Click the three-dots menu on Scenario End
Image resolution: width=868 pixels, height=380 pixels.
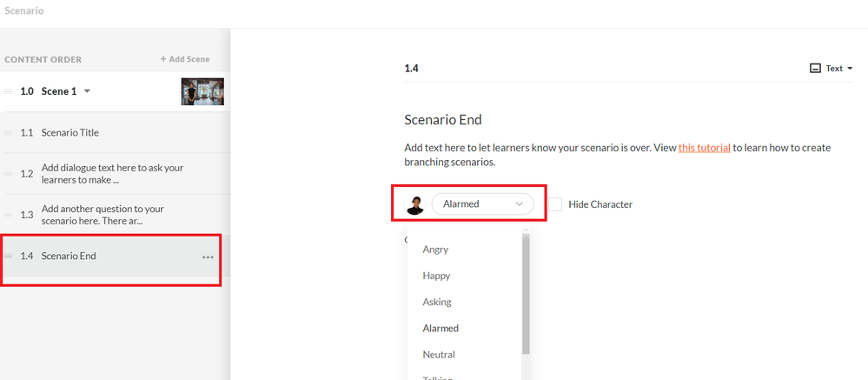pos(208,257)
